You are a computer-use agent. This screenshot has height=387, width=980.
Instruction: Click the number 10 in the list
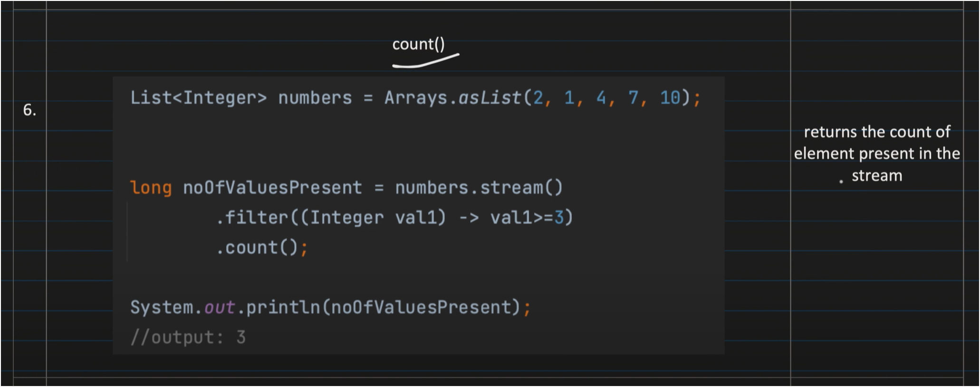pyautogui.click(x=670, y=98)
